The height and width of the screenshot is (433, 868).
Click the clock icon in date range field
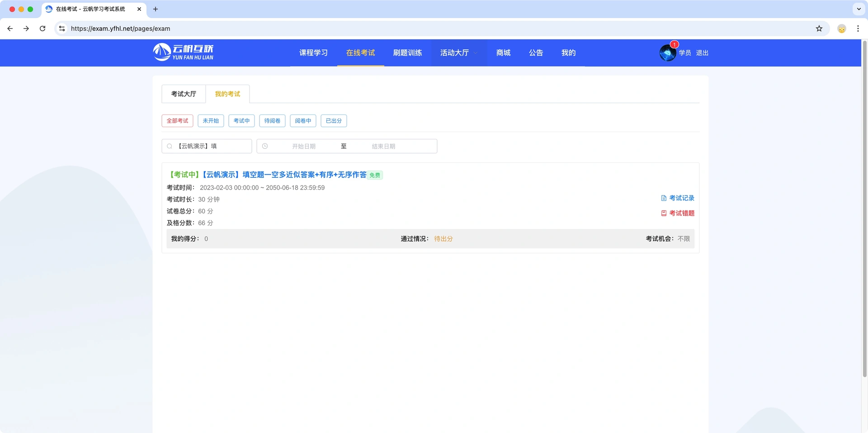(x=265, y=146)
